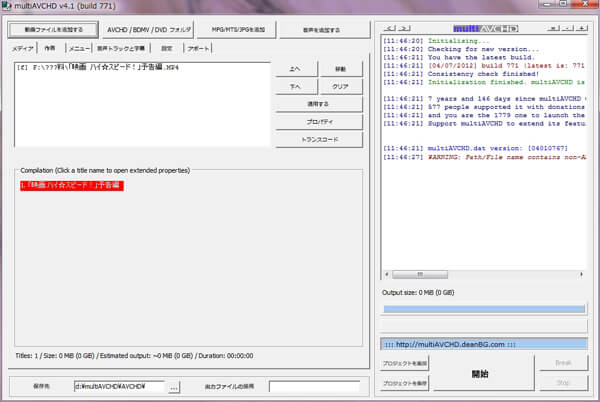Open the '...' destination folder browser

coord(174,385)
